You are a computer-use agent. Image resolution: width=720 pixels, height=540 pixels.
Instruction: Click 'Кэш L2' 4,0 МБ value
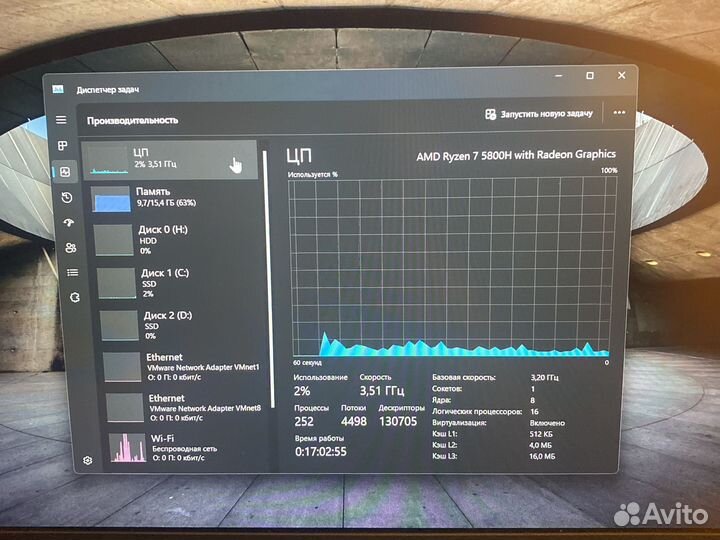tap(541, 445)
